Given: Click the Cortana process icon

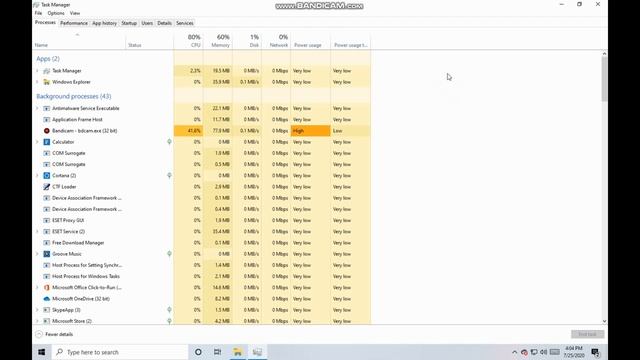Looking at the screenshot, I should [x=47, y=176].
